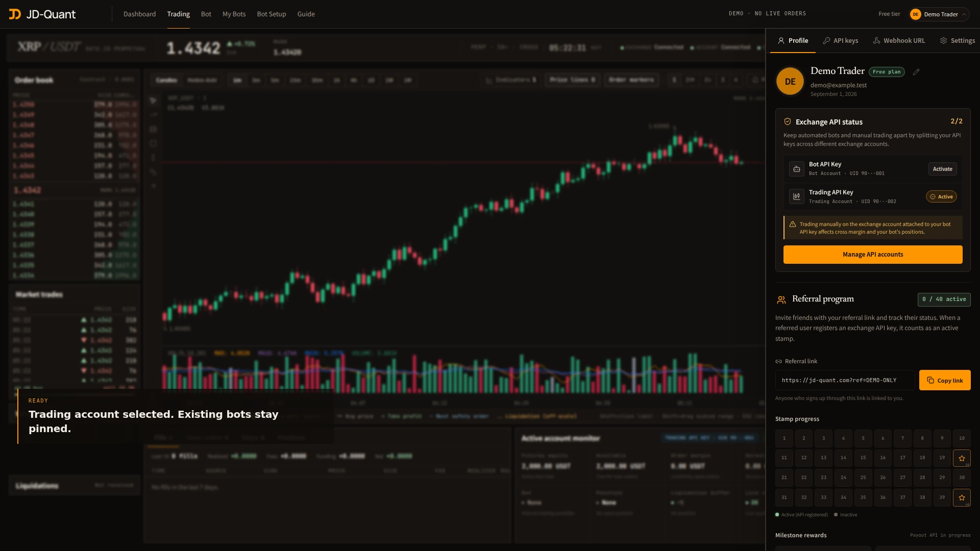Activate the Bot API Key
The image size is (980, 551).
pyautogui.click(x=943, y=169)
